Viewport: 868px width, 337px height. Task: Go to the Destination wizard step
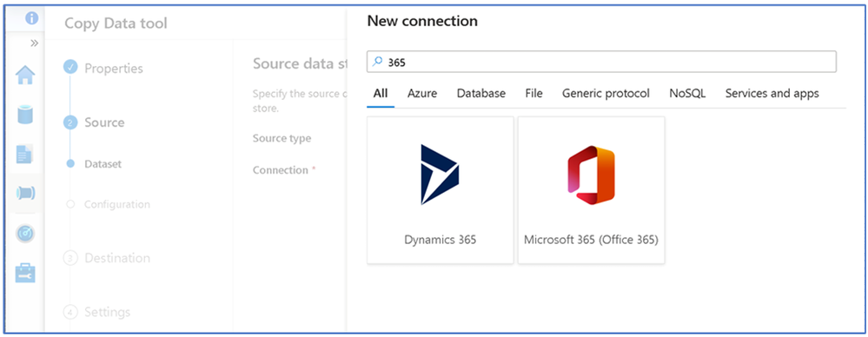[x=116, y=258]
